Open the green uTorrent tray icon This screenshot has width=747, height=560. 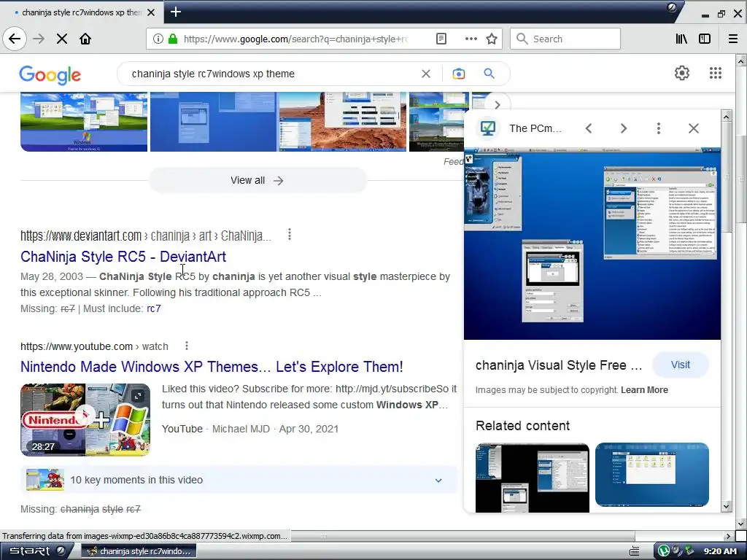pos(663,551)
